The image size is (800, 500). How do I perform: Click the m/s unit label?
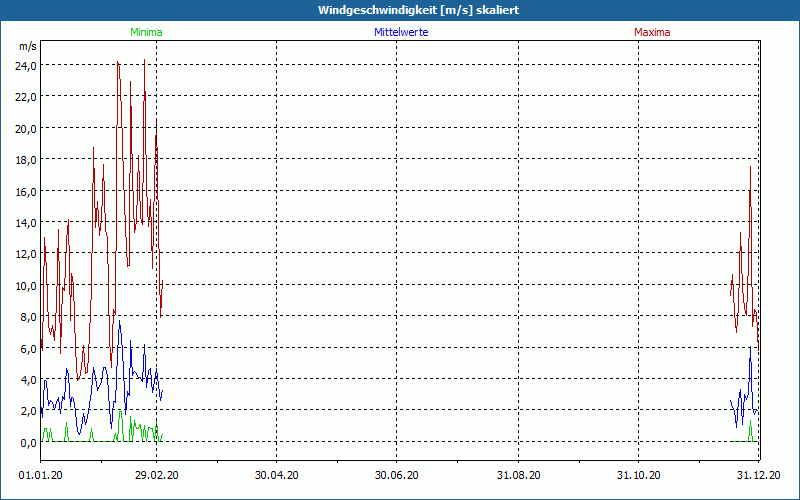[27, 47]
